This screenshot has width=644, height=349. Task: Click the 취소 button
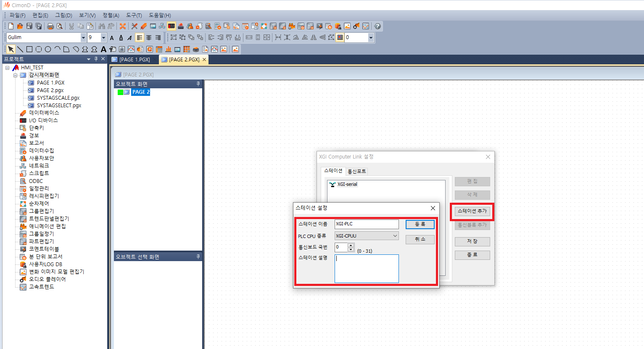(x=420, y=239)
